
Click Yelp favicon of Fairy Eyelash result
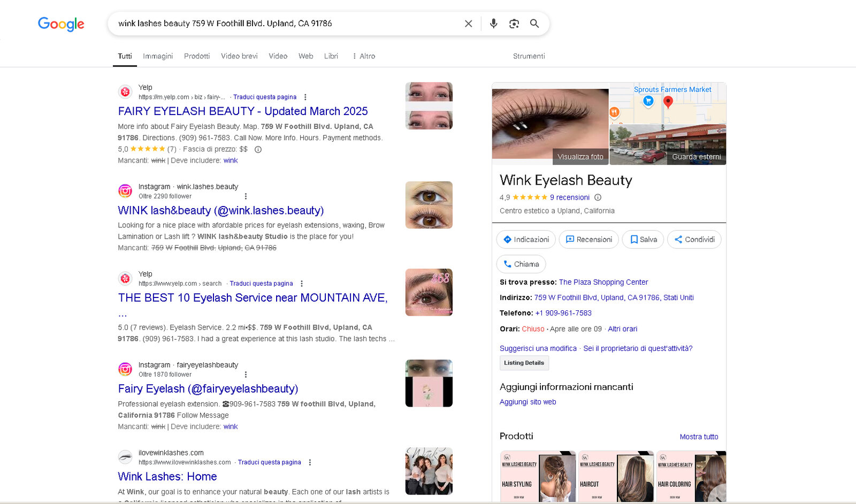pyautogui.click(x=125, y=92)
